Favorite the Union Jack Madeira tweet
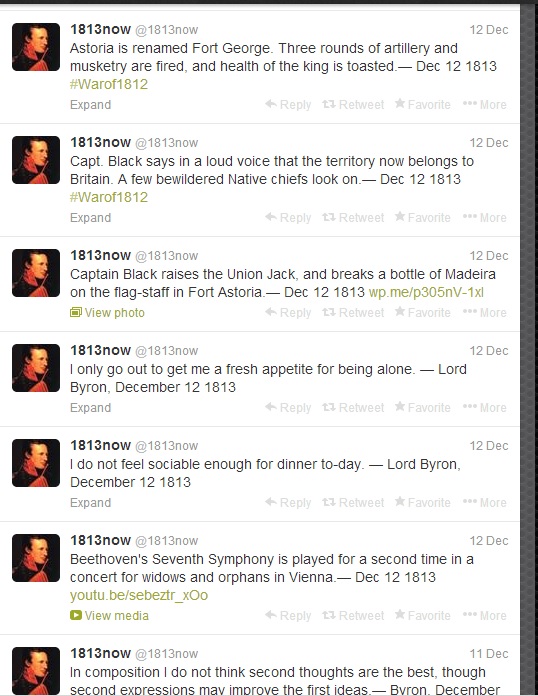Image resolution: width=538 pixels, height=696 pixels. click(x=423, y=312)
